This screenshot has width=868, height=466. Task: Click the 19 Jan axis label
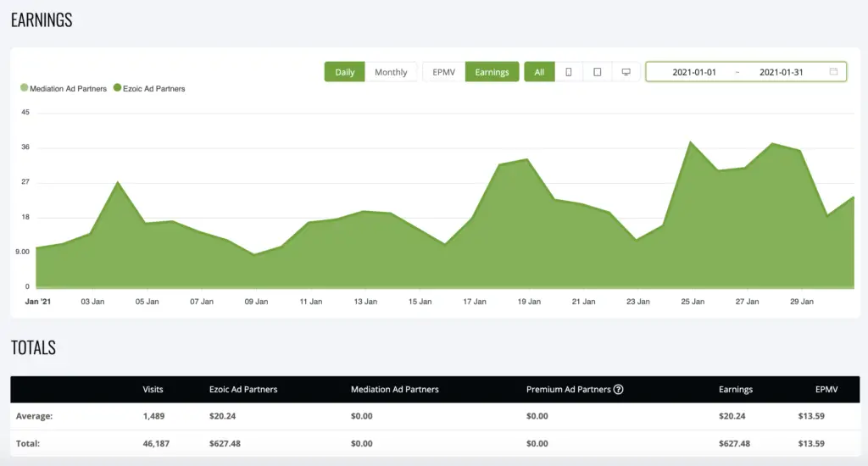click(529, 302)
